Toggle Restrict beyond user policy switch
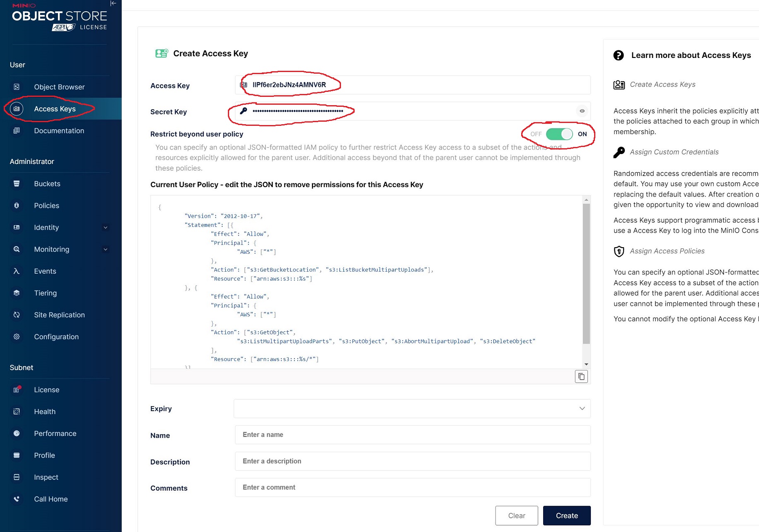Screen dimensions: 759x532 (x=559, y=134)
